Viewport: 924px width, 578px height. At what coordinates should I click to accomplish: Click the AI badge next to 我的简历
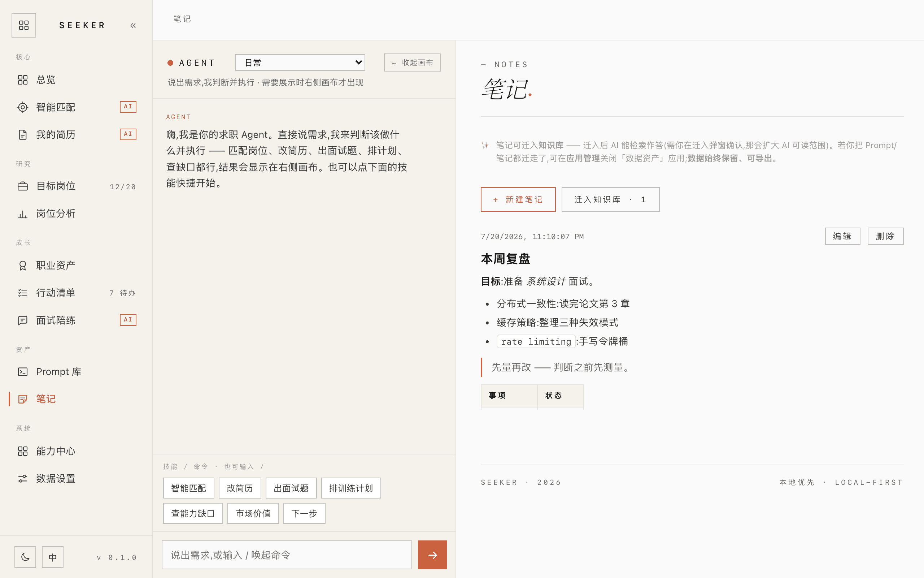pos(128,134)
